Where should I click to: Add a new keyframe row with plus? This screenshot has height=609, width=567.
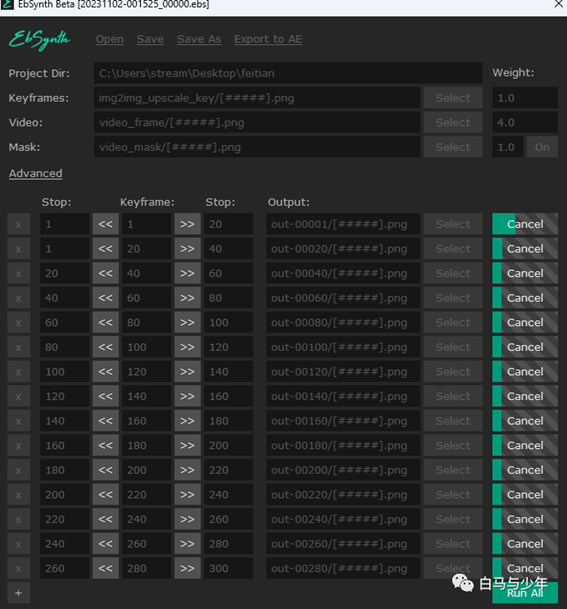tap(19, 593)
